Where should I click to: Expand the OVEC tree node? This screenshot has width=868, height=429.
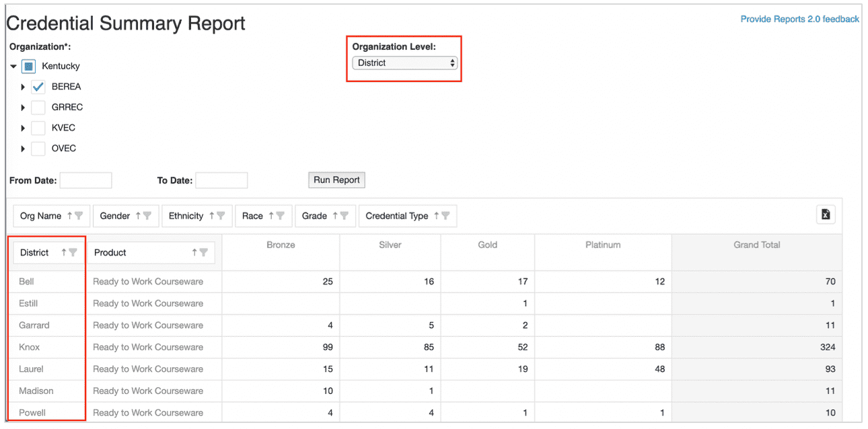[x=23, y=149]
